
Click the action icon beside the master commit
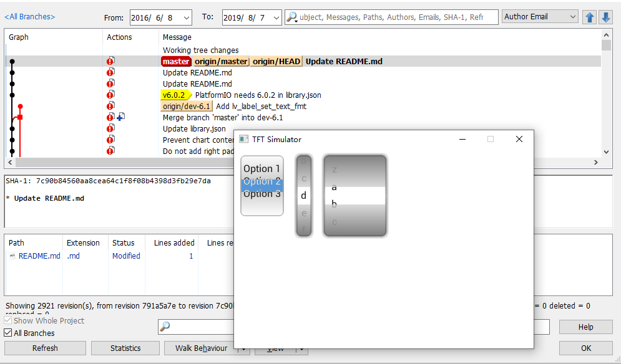click(110, 61)
